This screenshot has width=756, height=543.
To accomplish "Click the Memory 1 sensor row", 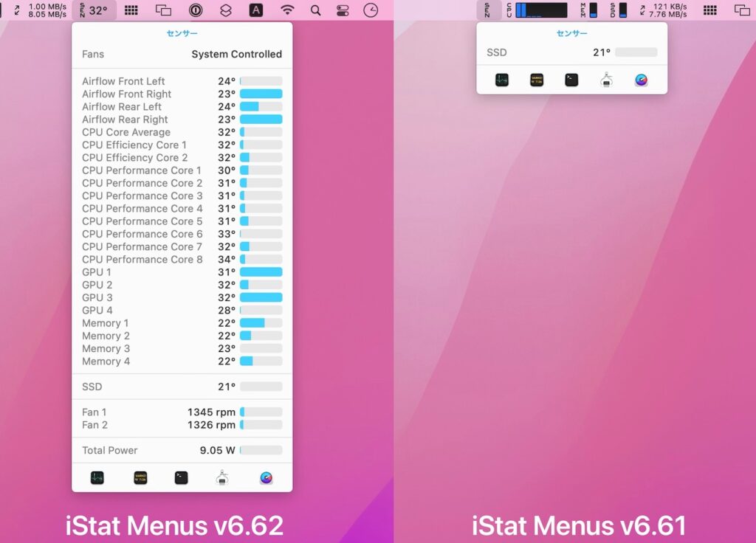I will point(182,323).
